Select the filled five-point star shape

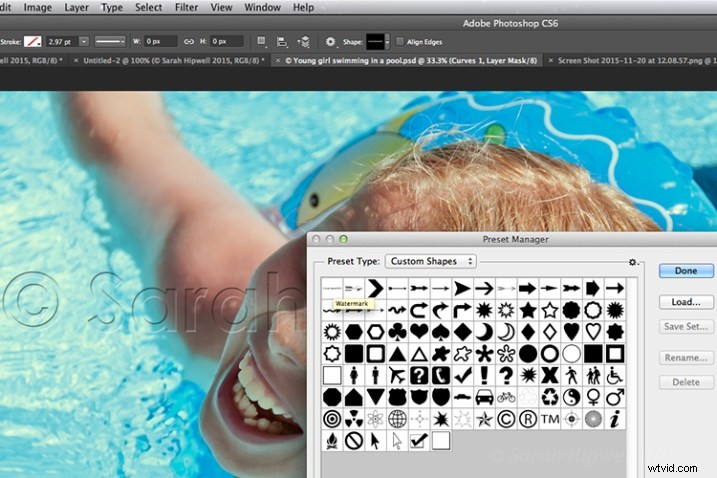pos(528,310)
